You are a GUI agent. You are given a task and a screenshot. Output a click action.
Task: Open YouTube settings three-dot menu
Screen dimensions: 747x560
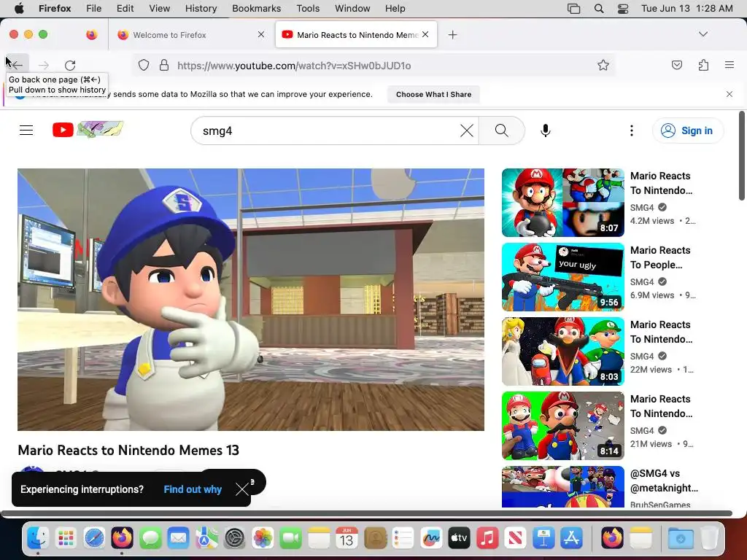click(632, 131)
